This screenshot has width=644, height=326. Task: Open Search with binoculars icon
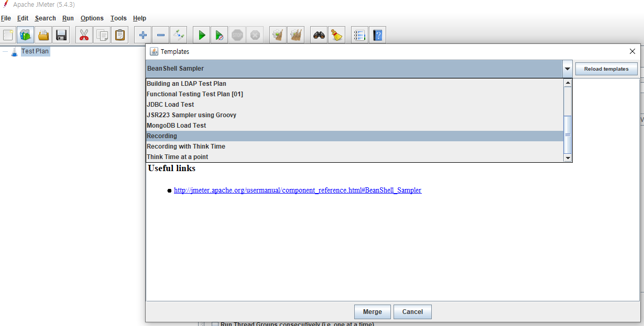click(319, 35)
